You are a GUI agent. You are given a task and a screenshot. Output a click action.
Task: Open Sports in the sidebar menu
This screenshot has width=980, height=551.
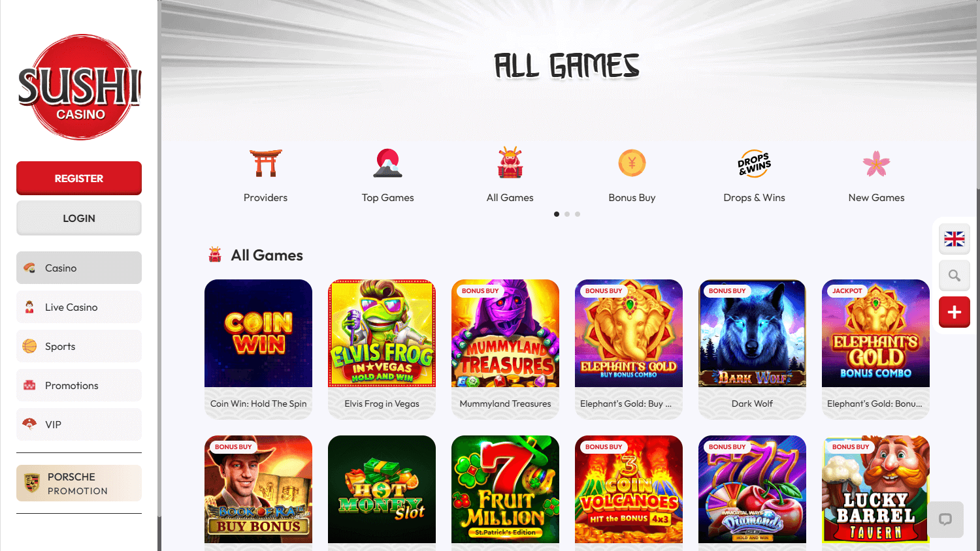click(79, 346)
